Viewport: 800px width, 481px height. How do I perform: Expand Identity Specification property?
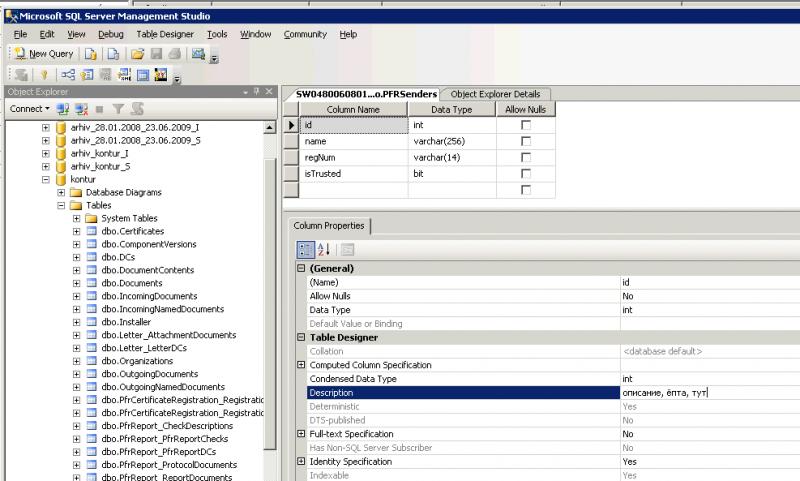(x=301, y=461)
